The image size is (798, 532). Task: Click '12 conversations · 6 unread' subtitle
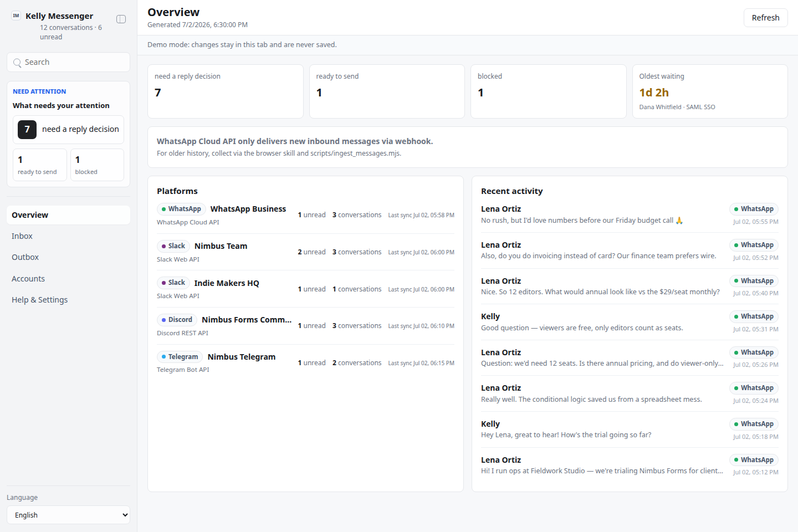pyautogui.click(x=71, y=32)
